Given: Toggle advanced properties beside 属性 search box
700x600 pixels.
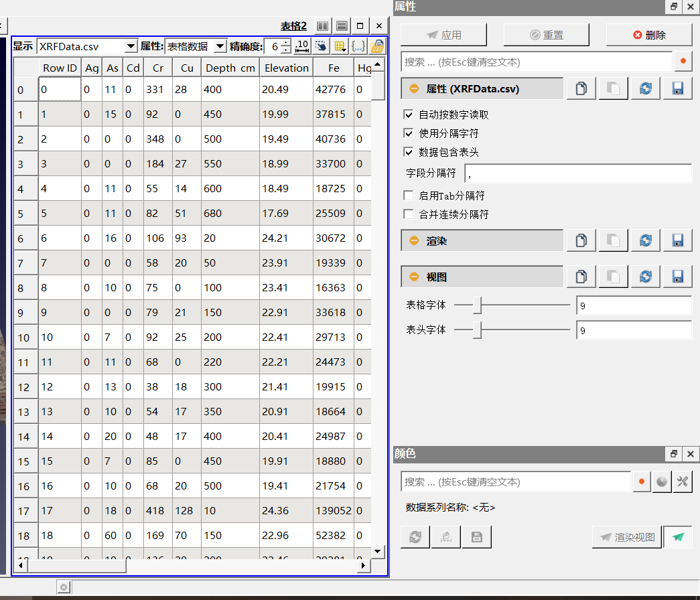Looking at the screenshot, I should point(683,61).
